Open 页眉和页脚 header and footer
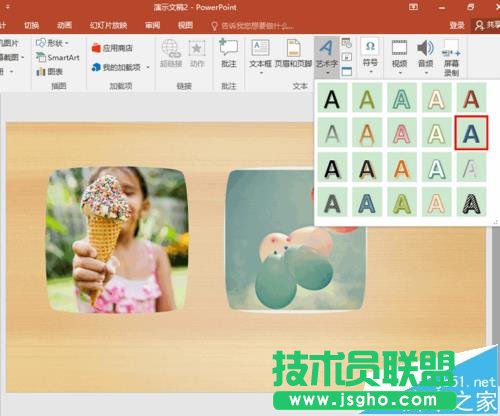The image size is (500, 416). point(293,53)
